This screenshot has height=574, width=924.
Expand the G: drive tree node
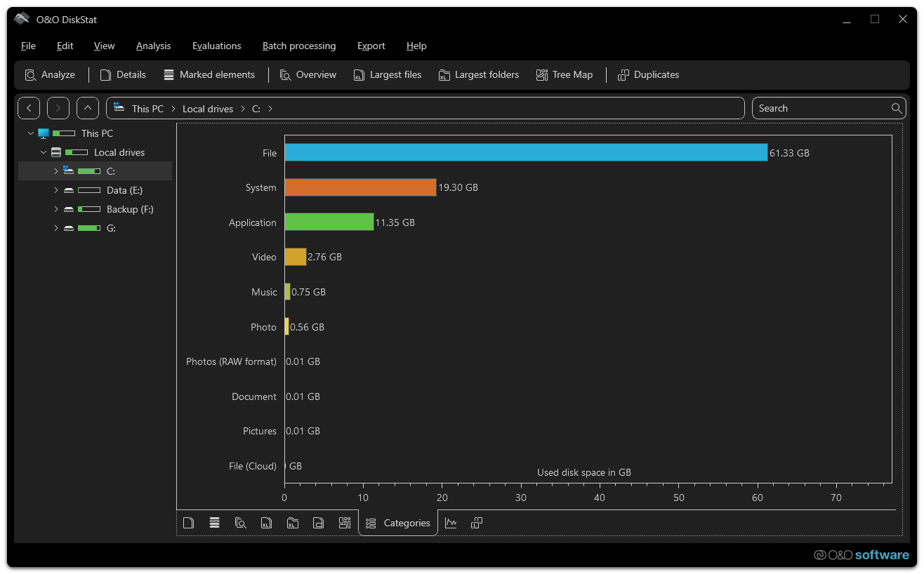[56, 228]
